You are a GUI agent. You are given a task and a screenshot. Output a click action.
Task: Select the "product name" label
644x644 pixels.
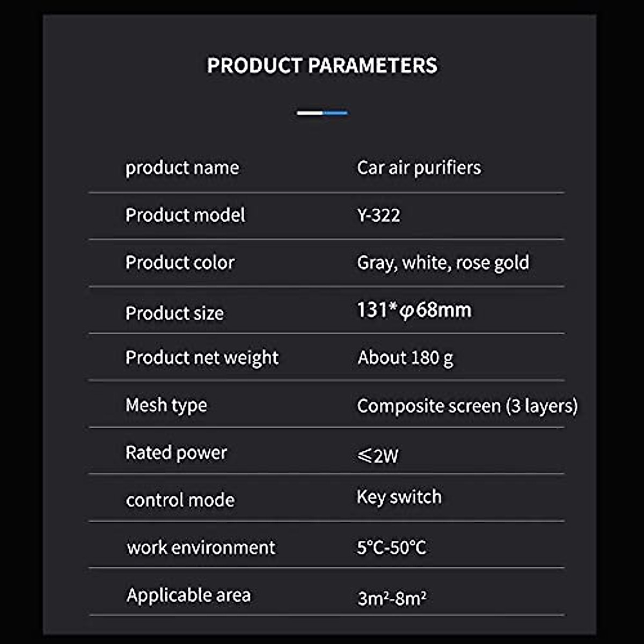pyautogui.click(x=182, y=168)
